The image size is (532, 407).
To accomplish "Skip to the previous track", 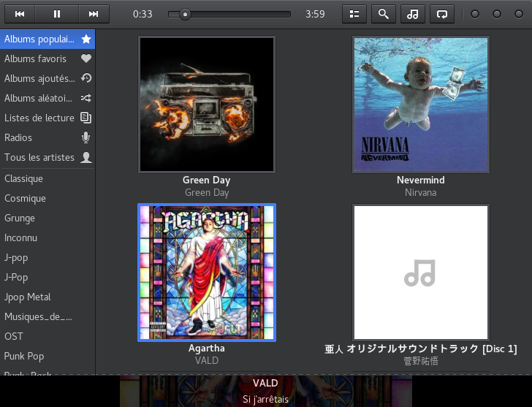I will 20,14.
